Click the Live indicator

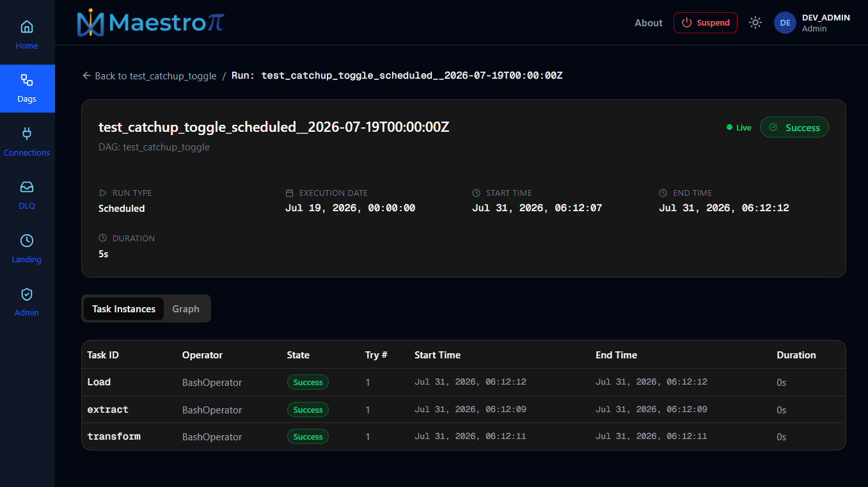coord(739,127)
